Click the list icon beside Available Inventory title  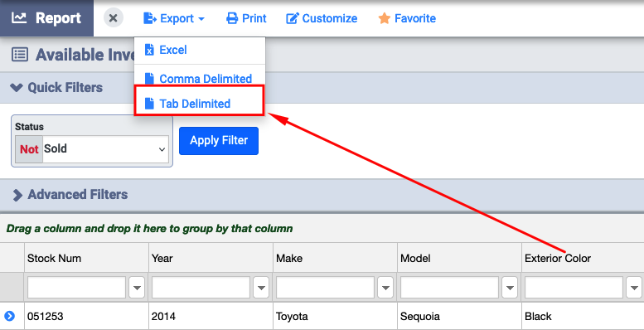[x=20, y=55]
